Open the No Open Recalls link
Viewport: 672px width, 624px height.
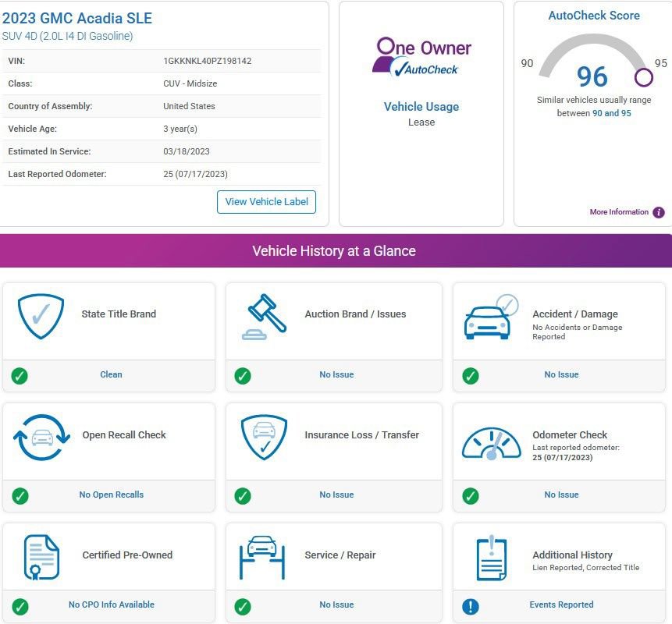coord(112,495)
